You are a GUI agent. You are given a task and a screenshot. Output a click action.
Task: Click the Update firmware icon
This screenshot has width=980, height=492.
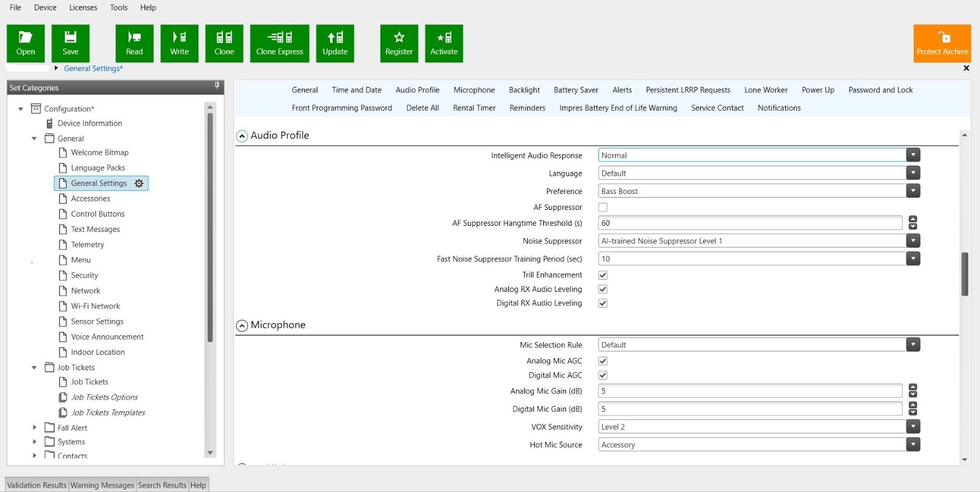[x=335, y=43]
